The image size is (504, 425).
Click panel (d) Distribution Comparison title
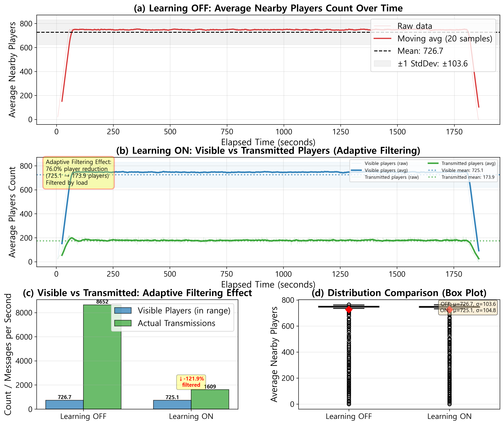[399, 293]
